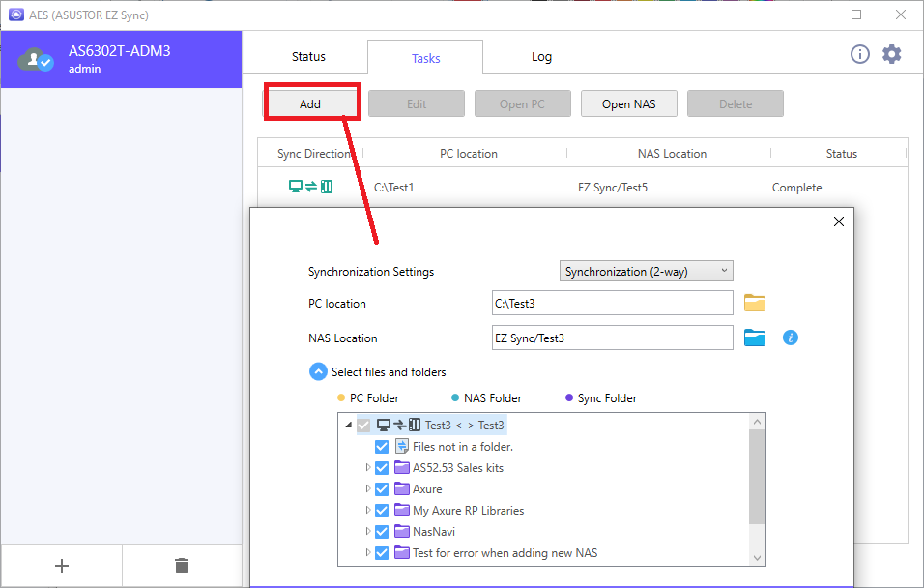
Task: Click the folder tree scrollbar thumb
Action: click(x=757, y=476)
